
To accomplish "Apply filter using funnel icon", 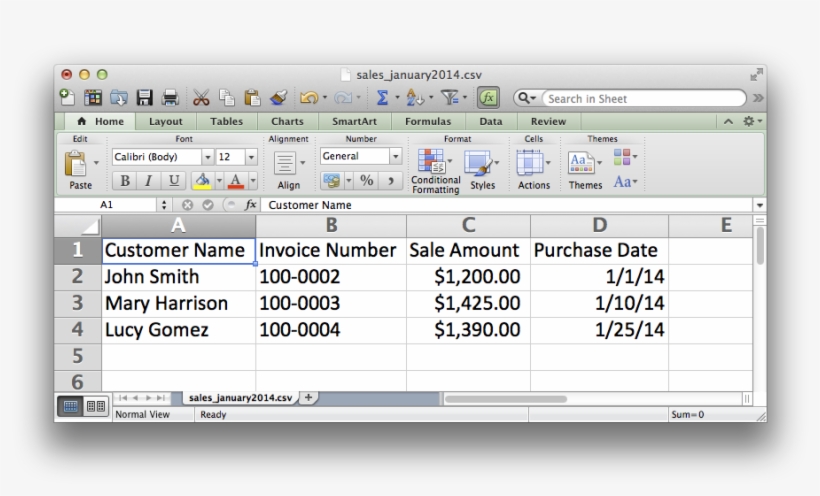I will pos(449,98).
